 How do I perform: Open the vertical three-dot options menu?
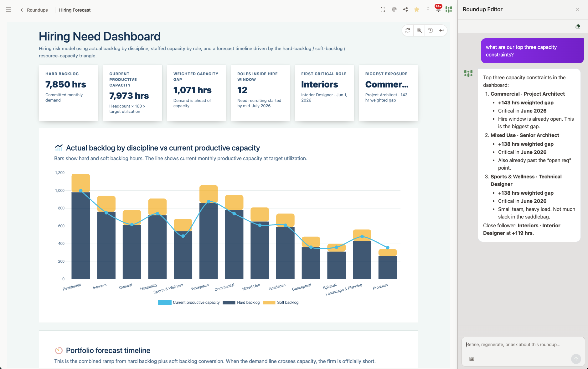coord(428,9)
